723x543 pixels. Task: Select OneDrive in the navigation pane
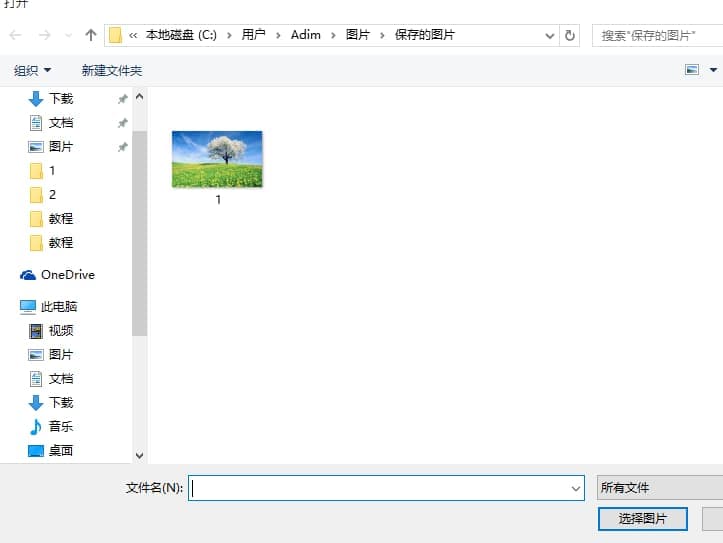[x=67, y=275]
